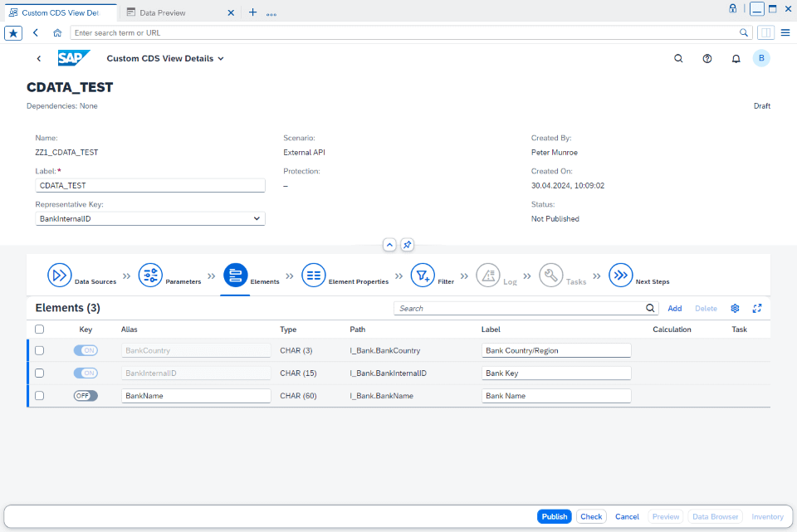The image size is (797, 532).
Task: Open the Elements table settings gear
Action: click(734, 308)
